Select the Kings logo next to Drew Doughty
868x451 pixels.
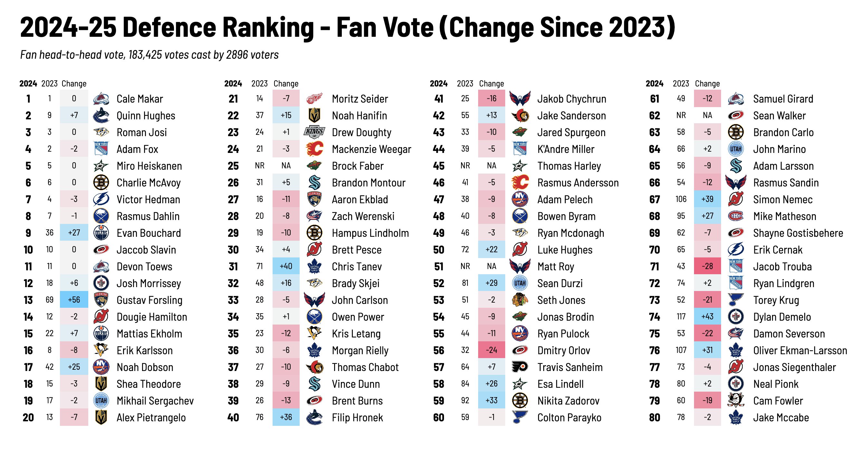point(314,132)
